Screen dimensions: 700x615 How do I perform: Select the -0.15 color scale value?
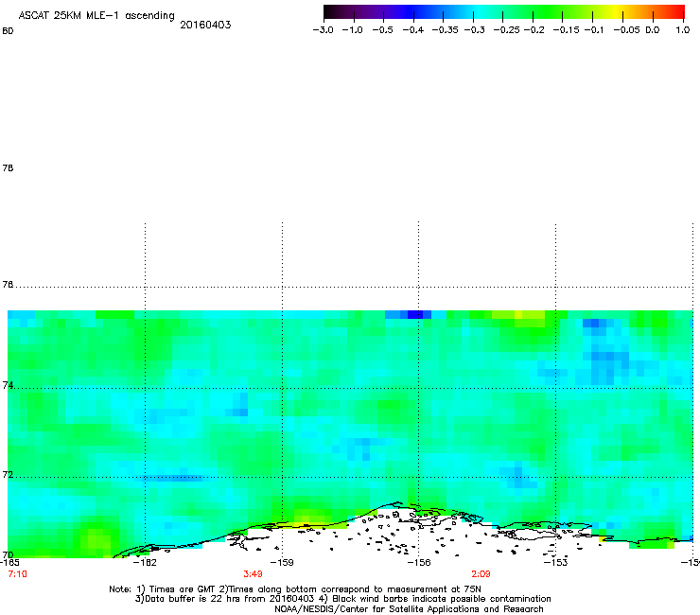point(566,30)
